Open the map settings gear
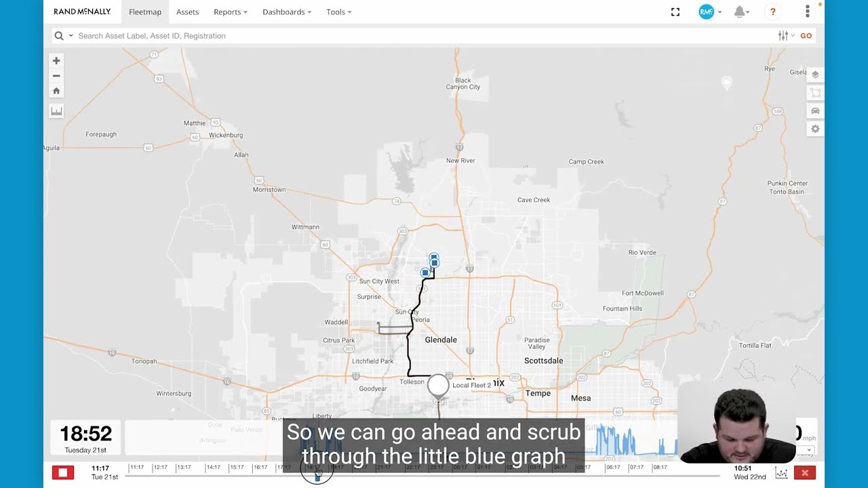This screenshot has width=868, height=488. pyautogui.click(x=815, y=129)
